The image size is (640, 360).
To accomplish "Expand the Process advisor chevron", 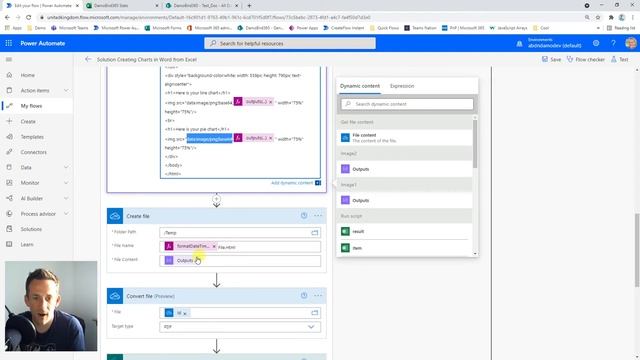I will tap(66, 213).
